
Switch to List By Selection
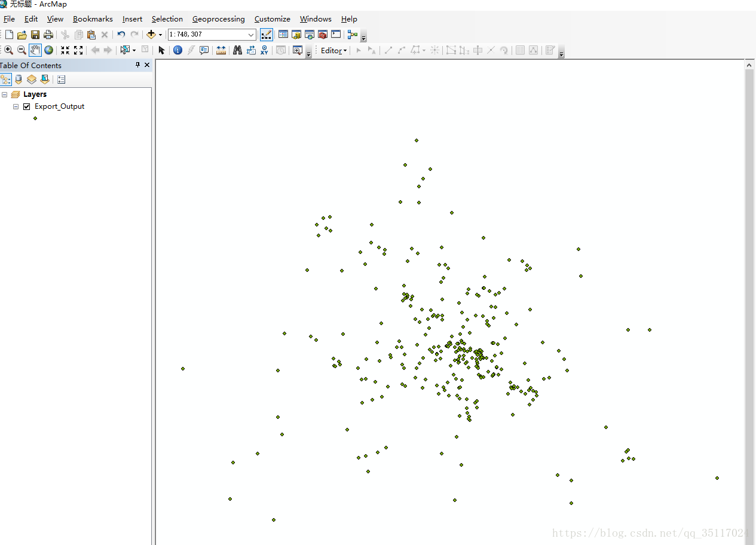[45, 79]
